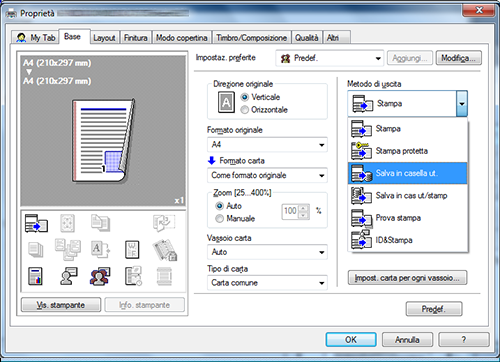The width and height of the screenshot is (500, 362).
Task: Click the Aggiungi... button
Action: tap(410, 58)
